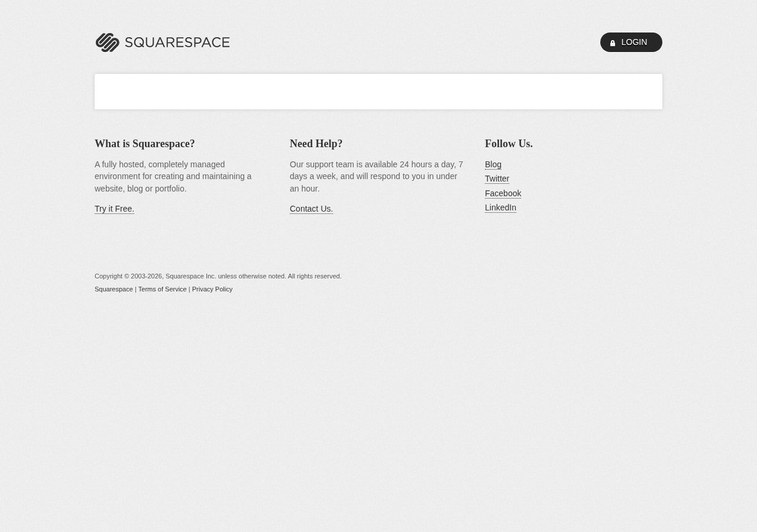Click the 'Need Help?' heading
757x532 pixels.
(x=316, y=144)
